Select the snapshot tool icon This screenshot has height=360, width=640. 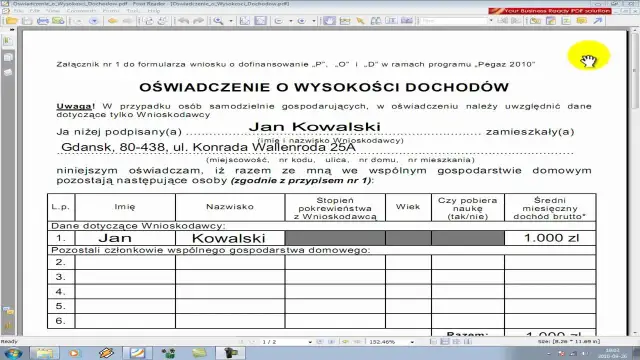(x=345, y=21)
